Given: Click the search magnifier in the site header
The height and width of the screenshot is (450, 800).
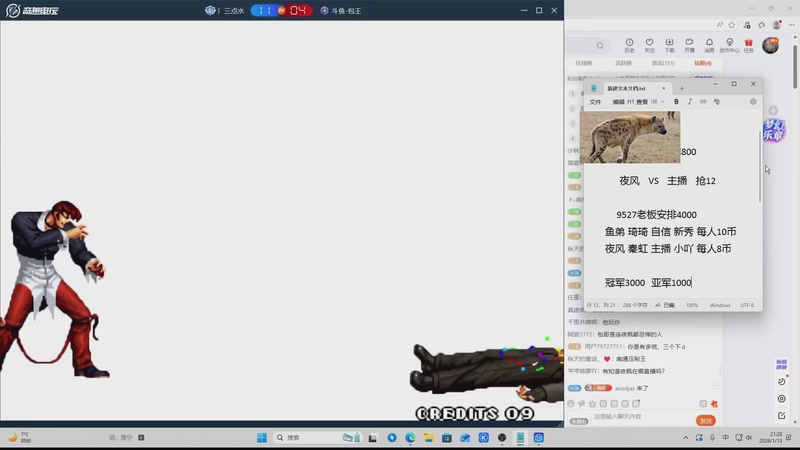Looking at the screenshot, I should pyautogui.click(x=600, y=45).
